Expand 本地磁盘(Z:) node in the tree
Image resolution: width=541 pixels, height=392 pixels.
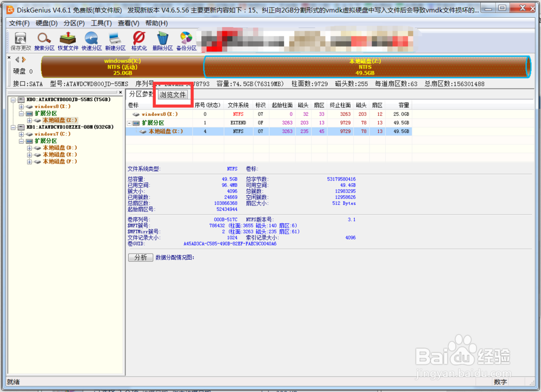pyautogui.click(x=30, y=121)
